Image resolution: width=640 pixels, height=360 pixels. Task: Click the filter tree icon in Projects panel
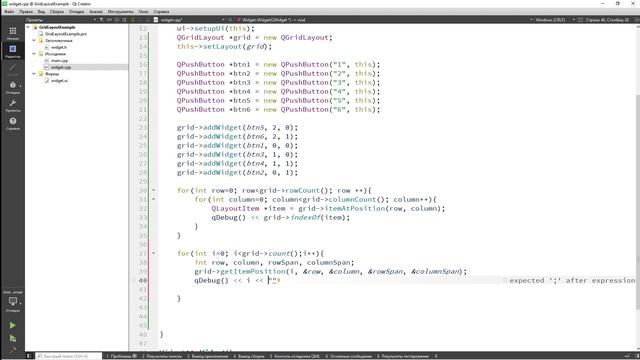(102, 20)
